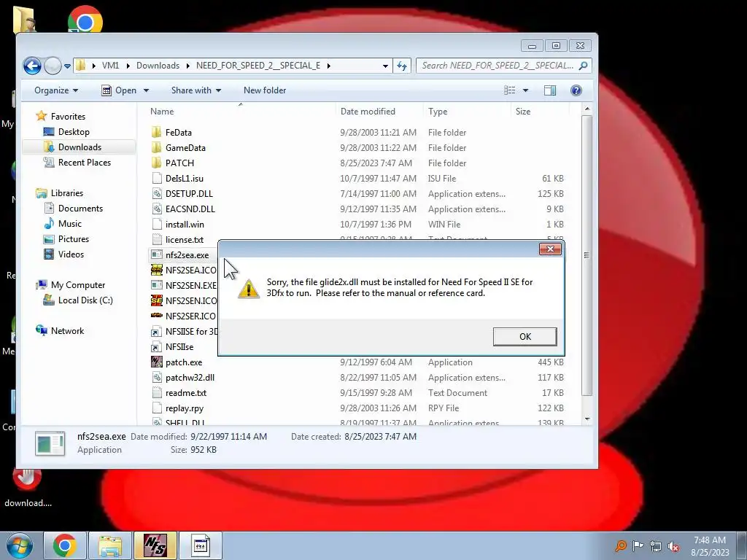
Task: Click the Open toolbar button
Action: point(119,90)
